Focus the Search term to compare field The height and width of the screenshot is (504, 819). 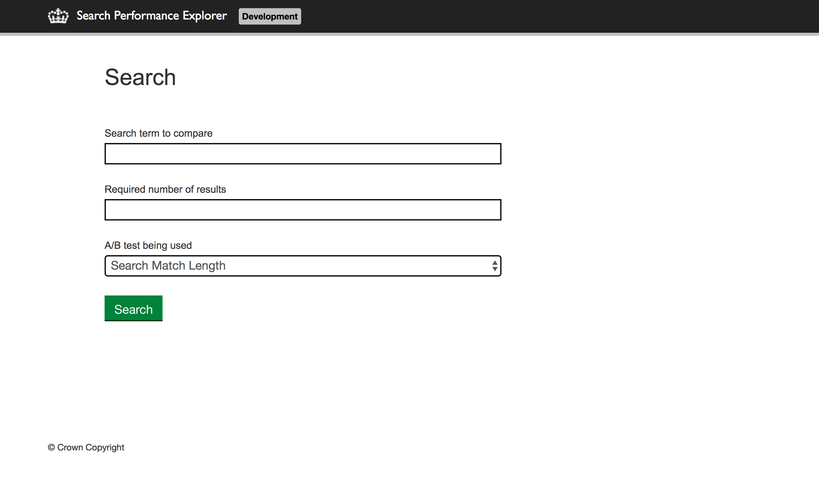pos(302,154)
